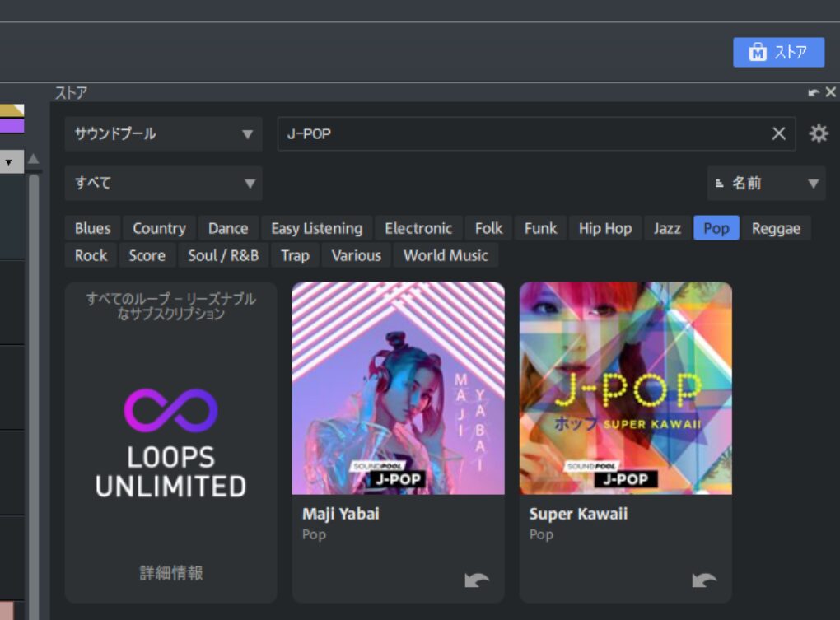Filter by Trap genre
The image size is (840, 620).
click(295, 255)
